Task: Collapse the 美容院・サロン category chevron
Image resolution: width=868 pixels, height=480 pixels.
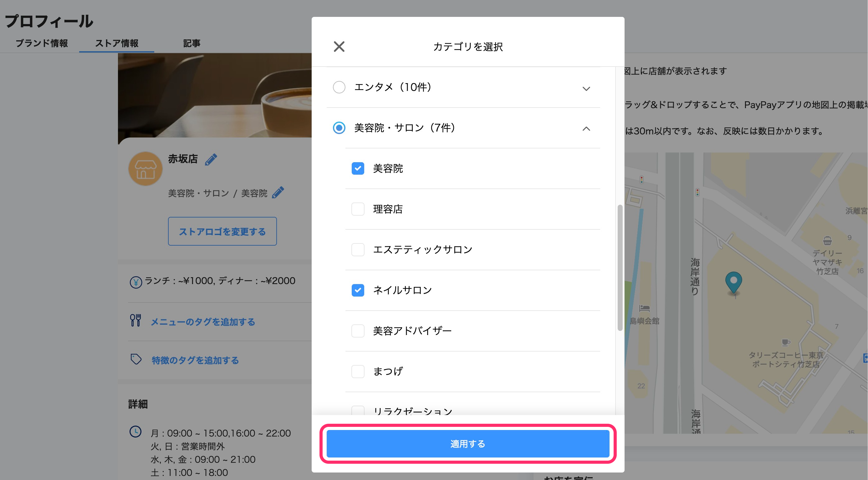Action: [x=586, y=128]
